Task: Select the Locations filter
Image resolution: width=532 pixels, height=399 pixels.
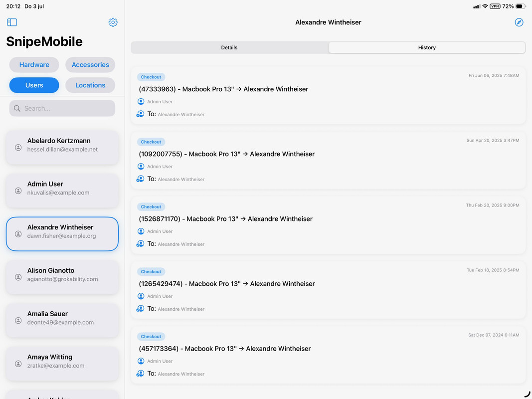Action: [x=90, y=85]
